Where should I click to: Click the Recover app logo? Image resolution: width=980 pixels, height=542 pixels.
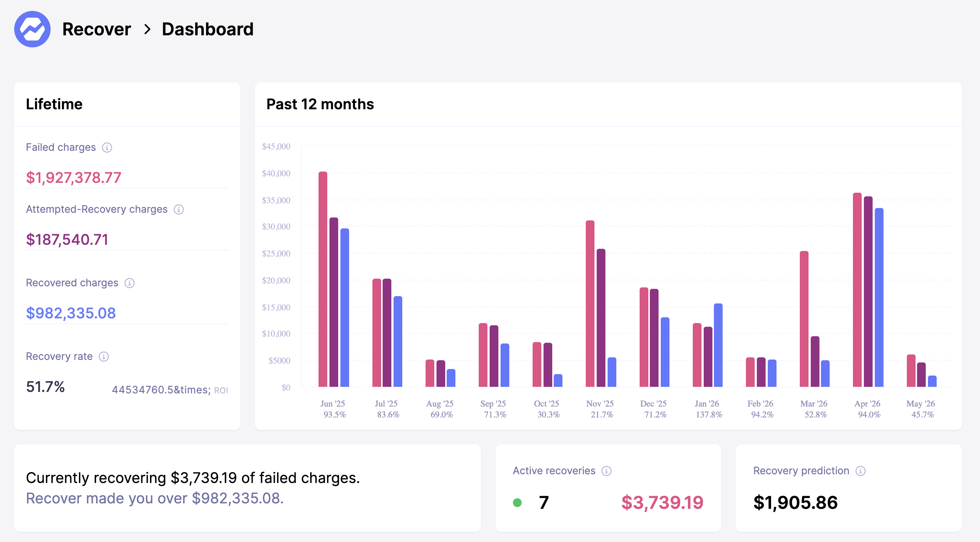[x=32, y=29]
